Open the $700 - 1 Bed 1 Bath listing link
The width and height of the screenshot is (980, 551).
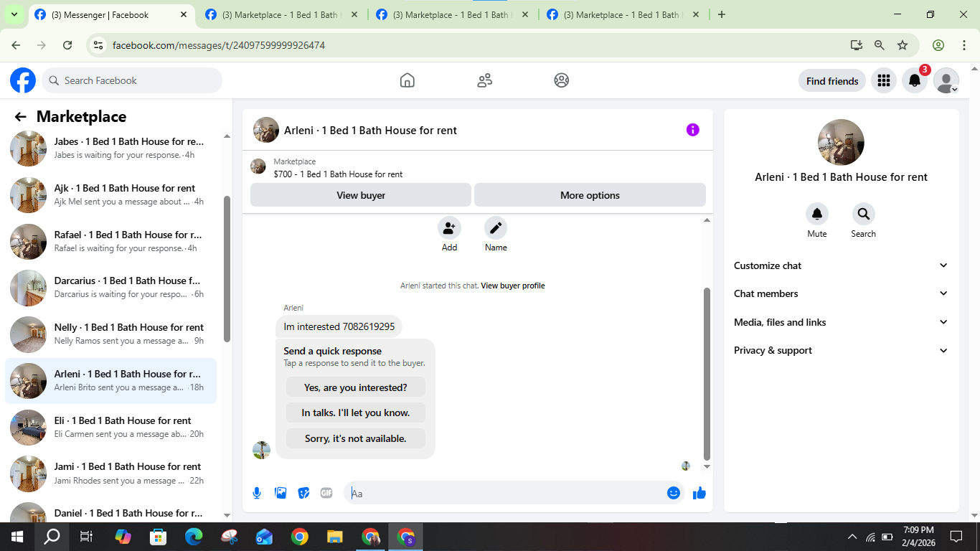[338, 174]
